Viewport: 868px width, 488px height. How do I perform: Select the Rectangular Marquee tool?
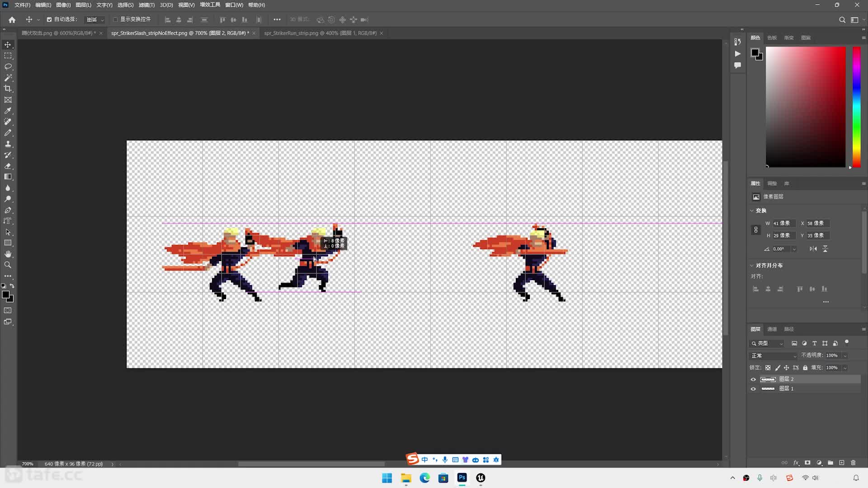click(x=8, y=56)
